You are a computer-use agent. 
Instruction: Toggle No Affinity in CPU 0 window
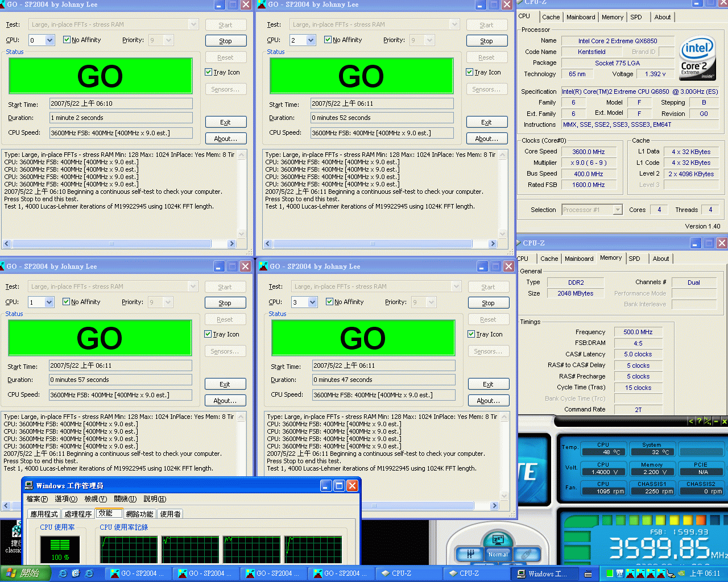(67, 40)
